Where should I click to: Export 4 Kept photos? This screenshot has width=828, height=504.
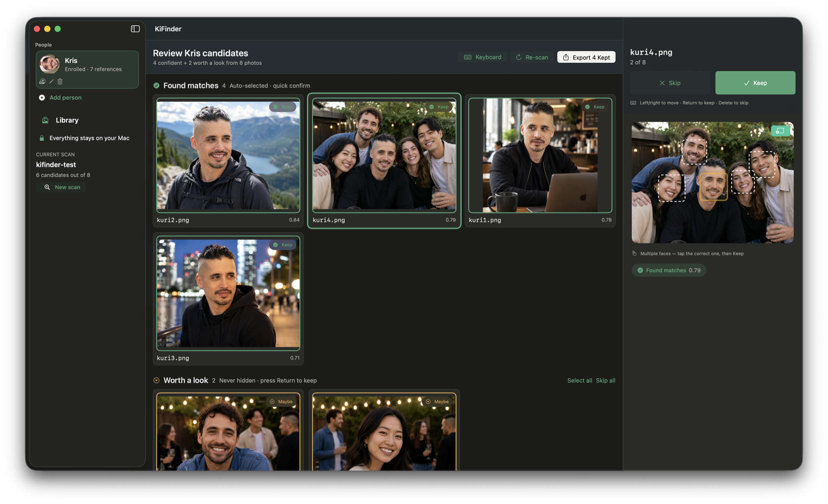point(586,57)
